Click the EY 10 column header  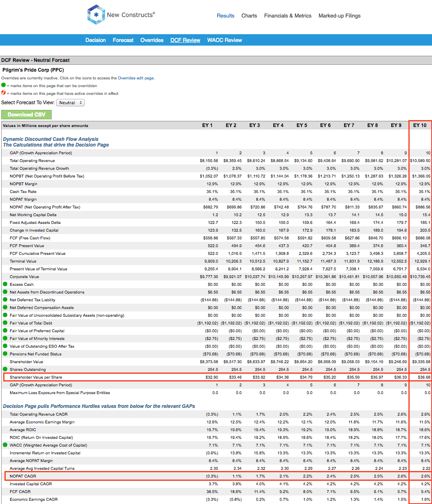point(420,125)
